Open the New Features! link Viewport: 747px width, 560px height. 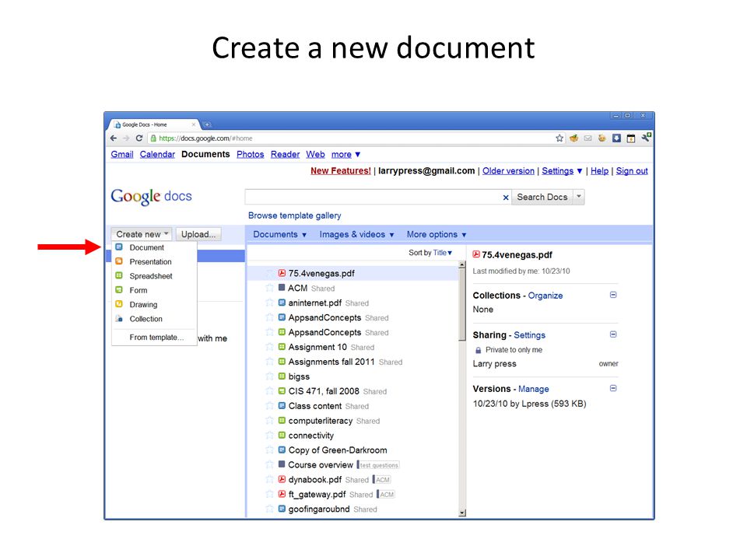coord(341,171)
